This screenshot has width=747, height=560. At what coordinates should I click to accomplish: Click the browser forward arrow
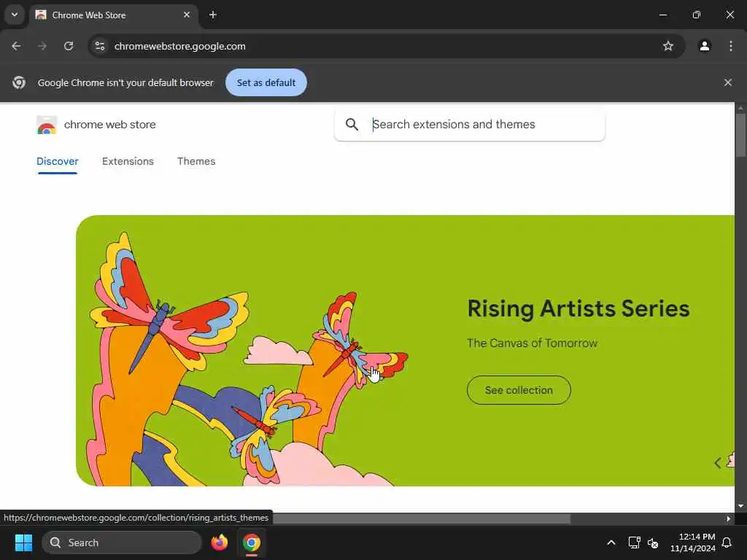[42, 46]
